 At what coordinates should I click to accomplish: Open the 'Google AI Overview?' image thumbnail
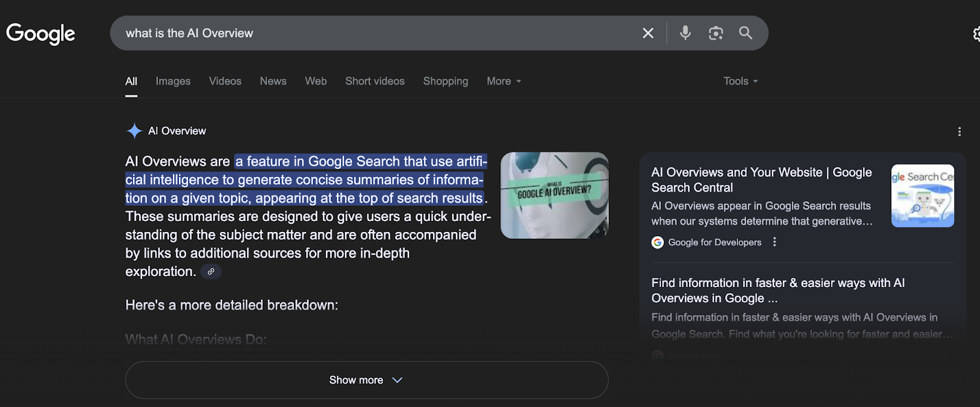[554, 195]
